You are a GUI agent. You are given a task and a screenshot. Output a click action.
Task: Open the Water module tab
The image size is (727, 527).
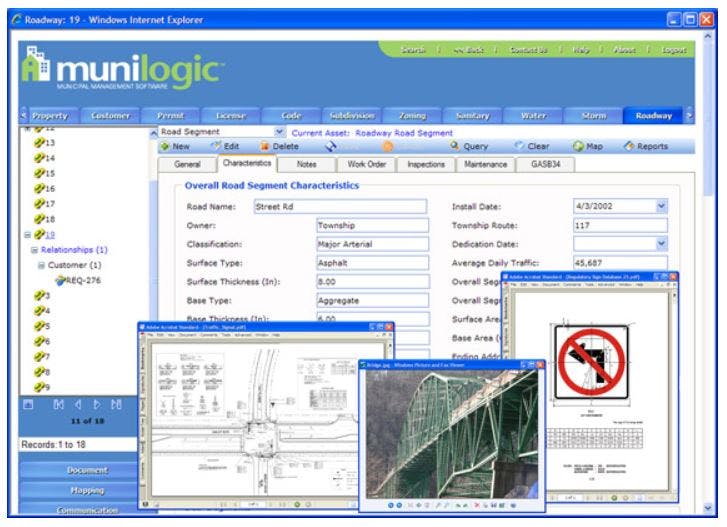pos(533,116)
